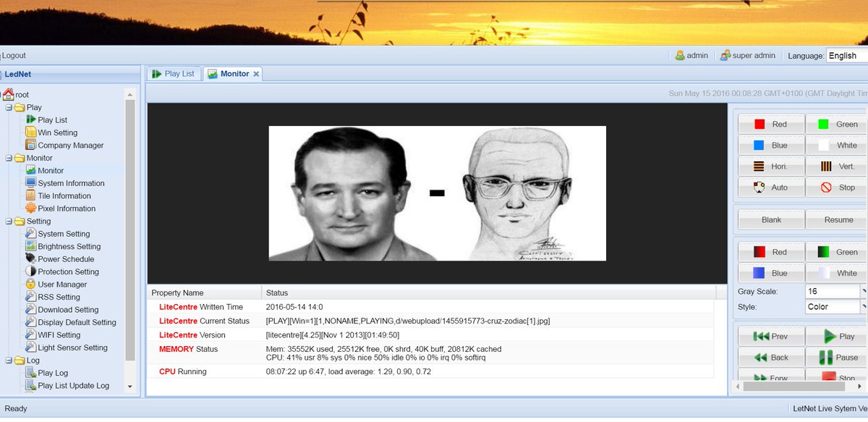
Task: Click the gradient Blue button
Action: point(771,274)
